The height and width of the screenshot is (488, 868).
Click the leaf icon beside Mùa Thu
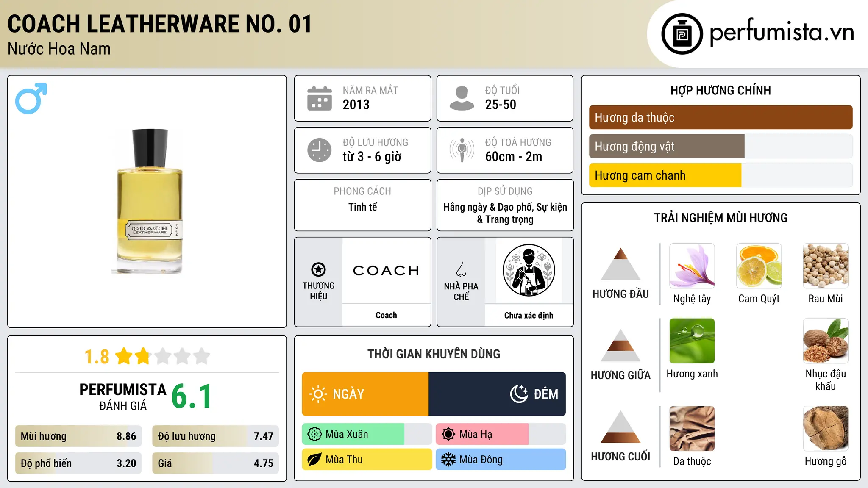pos(314,460)
